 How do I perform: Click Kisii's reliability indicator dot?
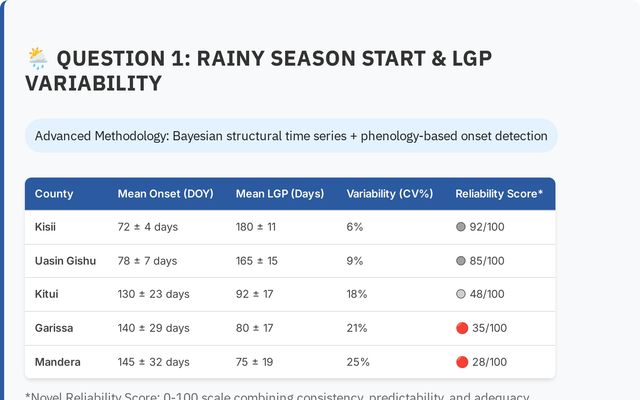(x=461, y=227)
